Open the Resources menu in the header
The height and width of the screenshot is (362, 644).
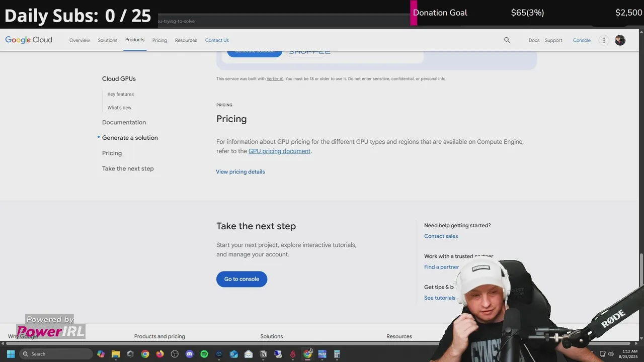(186, 40)
